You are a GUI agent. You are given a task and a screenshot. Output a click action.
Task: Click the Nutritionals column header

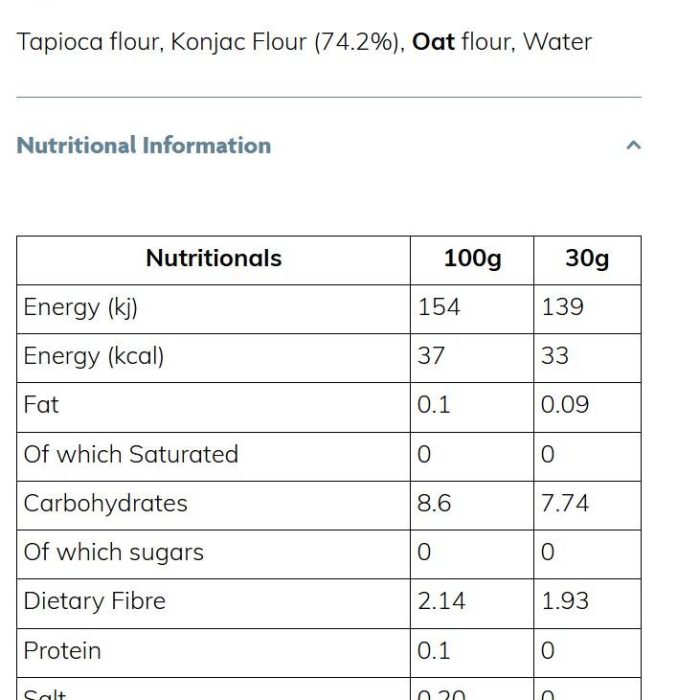tap(213, 258)
